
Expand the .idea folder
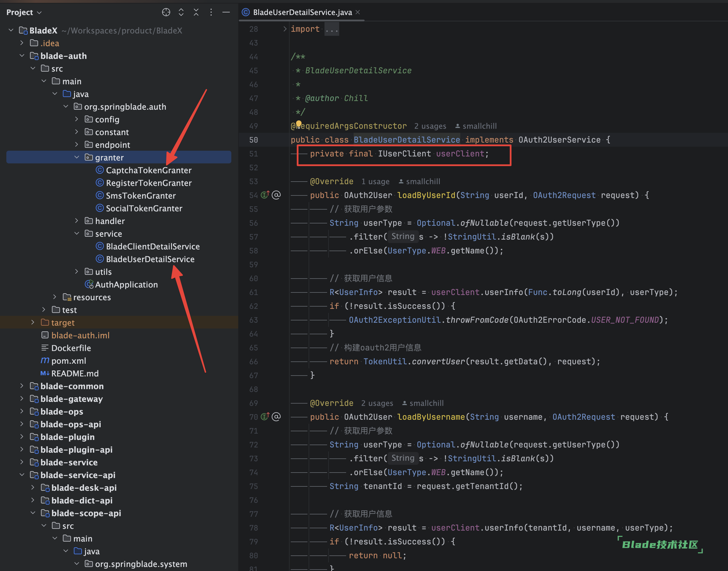pos(22,43)
